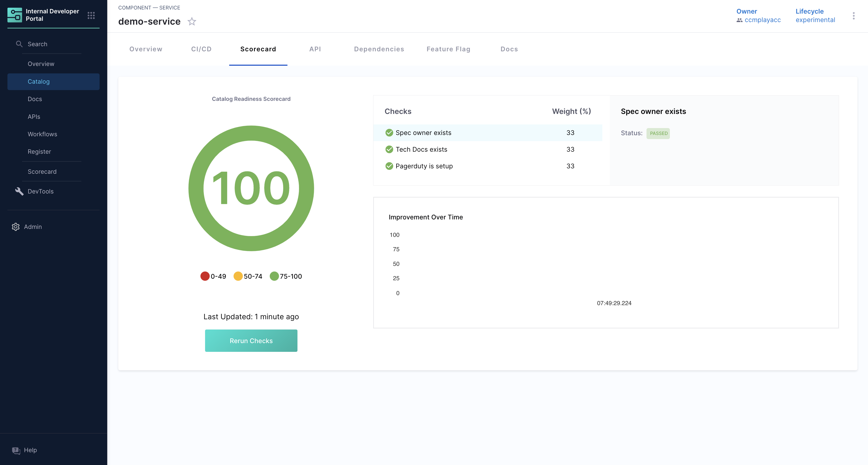This screenshot has width=868, height=465.
Task: Open the ccmplayacc owner link
Action: [x=762, y=20]
